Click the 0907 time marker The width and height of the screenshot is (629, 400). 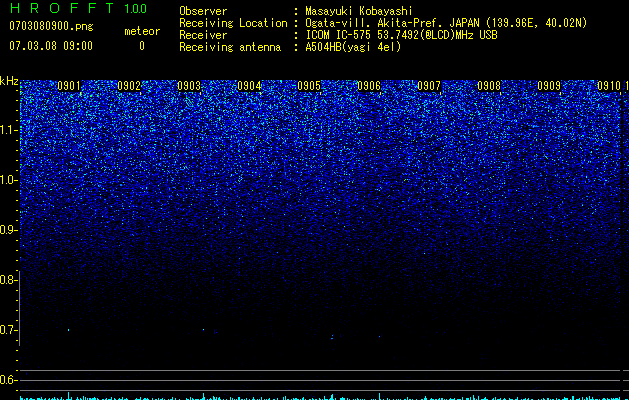[429, 86]
